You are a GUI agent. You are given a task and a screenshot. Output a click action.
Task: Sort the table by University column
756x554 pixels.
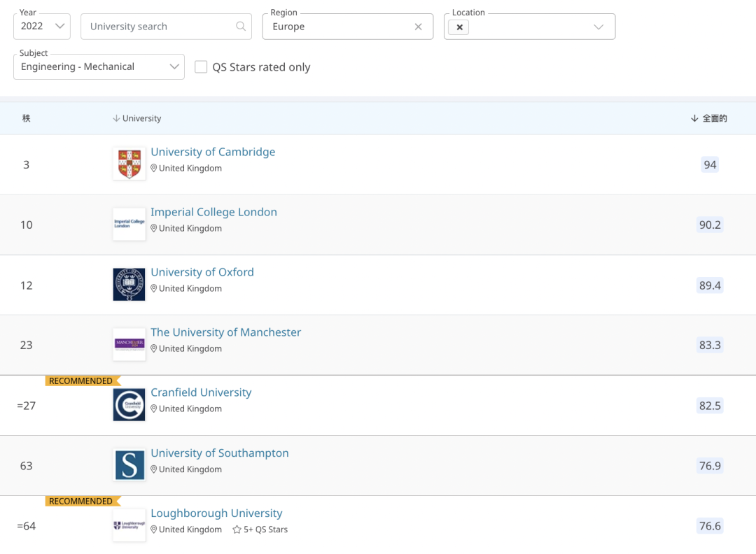(137, 118)
